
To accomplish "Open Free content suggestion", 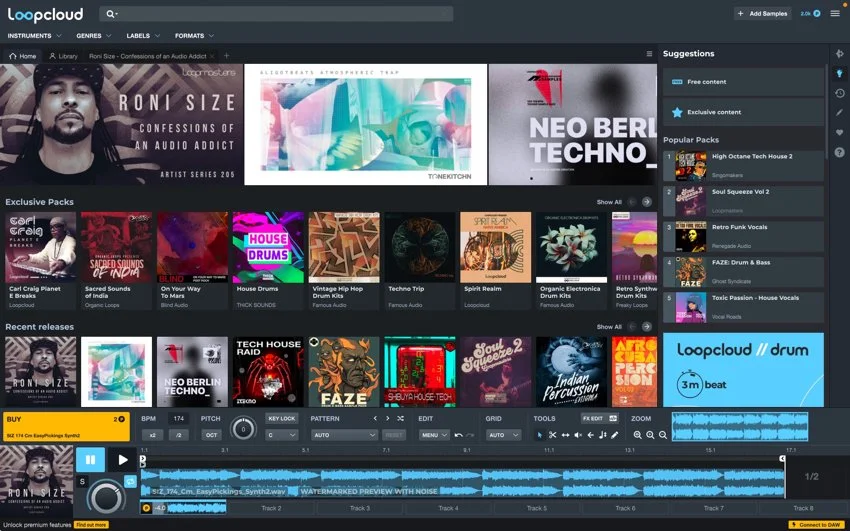I will [x=743, y=82].
